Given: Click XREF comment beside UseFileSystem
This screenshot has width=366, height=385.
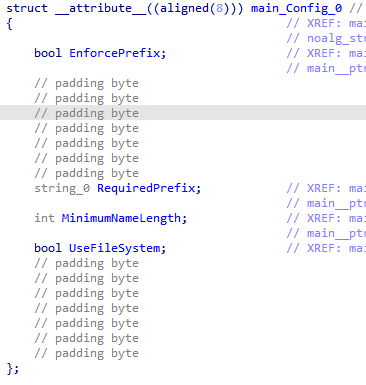Looking at the screenshot, I should pos(326,248).
